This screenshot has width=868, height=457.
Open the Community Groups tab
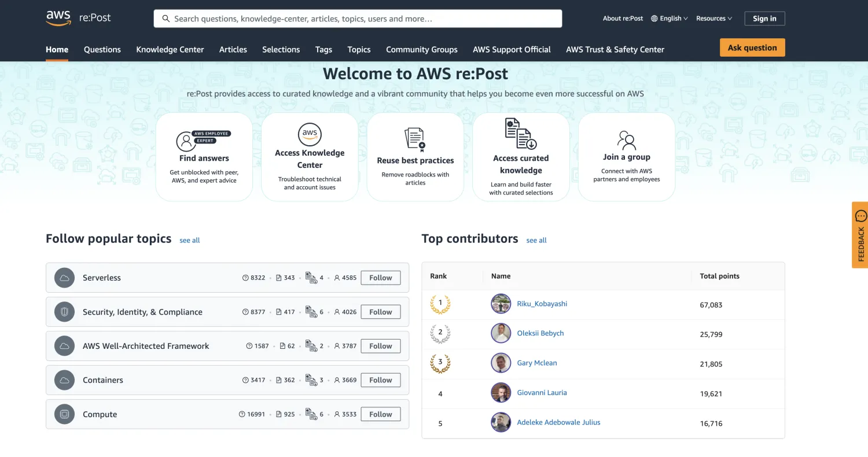click(422, 50)
